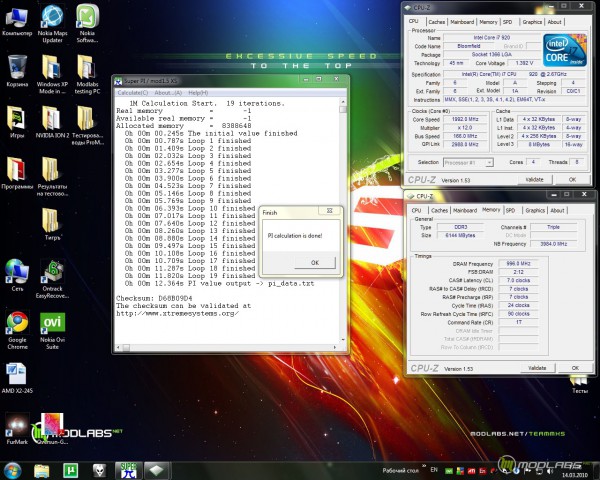Open Mainboard tab in lower CPU-Z window
Image resolution: width=600 pixels, height=480 pixels.
pos(465,211)
